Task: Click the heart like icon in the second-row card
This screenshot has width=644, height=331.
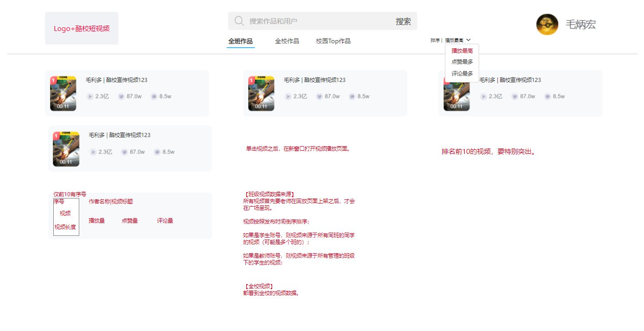Action: (x=124, y=152)
